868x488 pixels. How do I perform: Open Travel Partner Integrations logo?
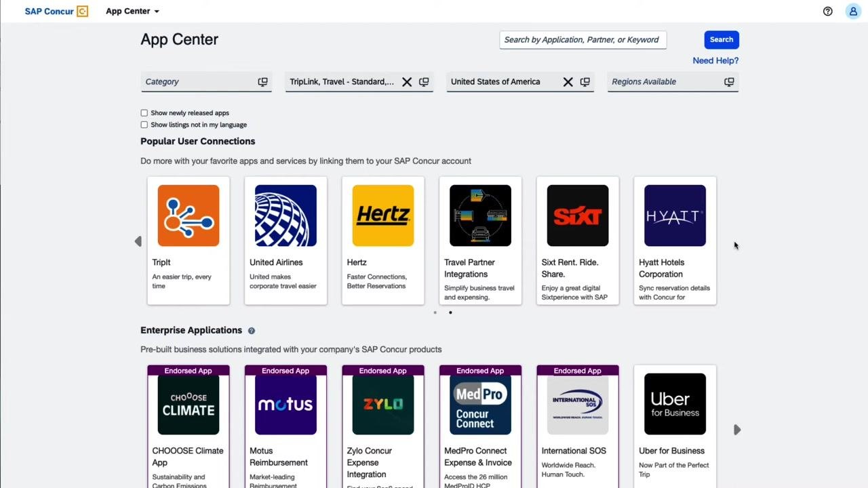pyautogui.click(x=480, y=216)
